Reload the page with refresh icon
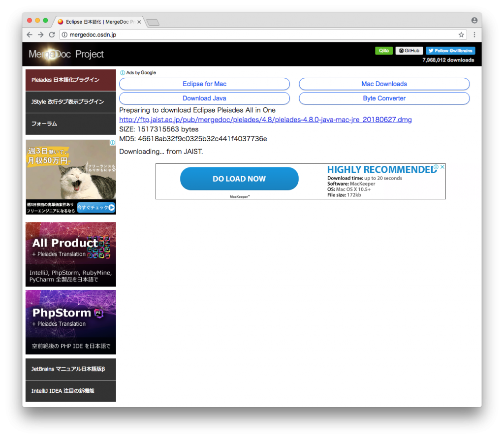Image resolution: width=504 pixels, height=439 pixels. [52, 35]
